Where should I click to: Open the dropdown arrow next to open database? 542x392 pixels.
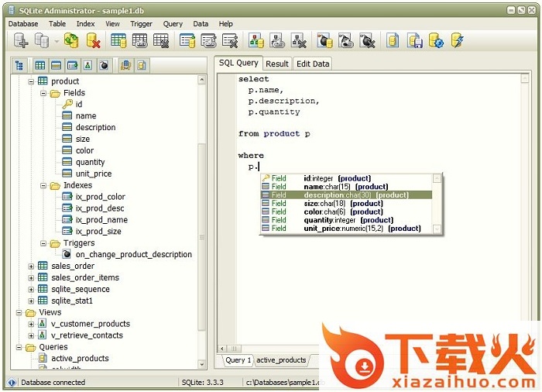click(57, 42)
